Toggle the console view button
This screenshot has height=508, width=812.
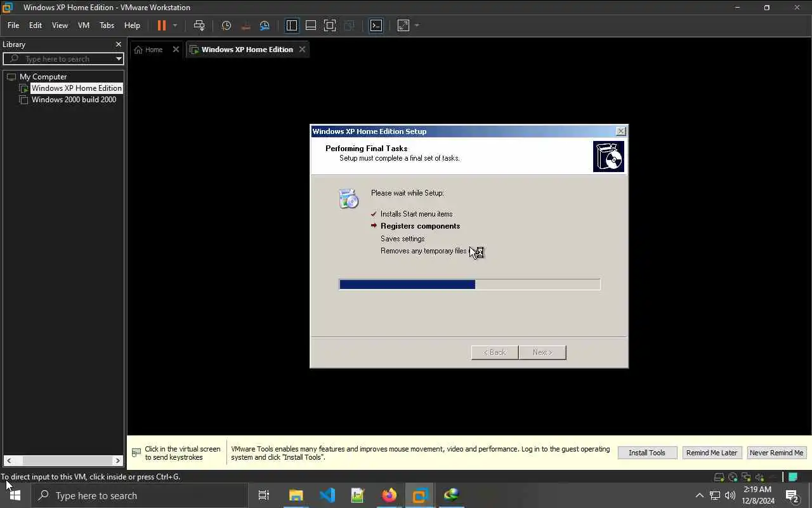(x=376, y=25)
